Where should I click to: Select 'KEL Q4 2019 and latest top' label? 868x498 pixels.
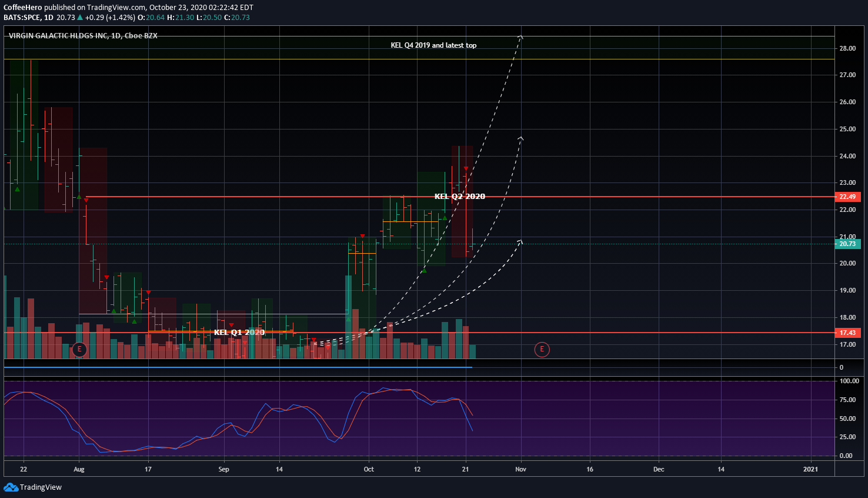click(433, 45)
